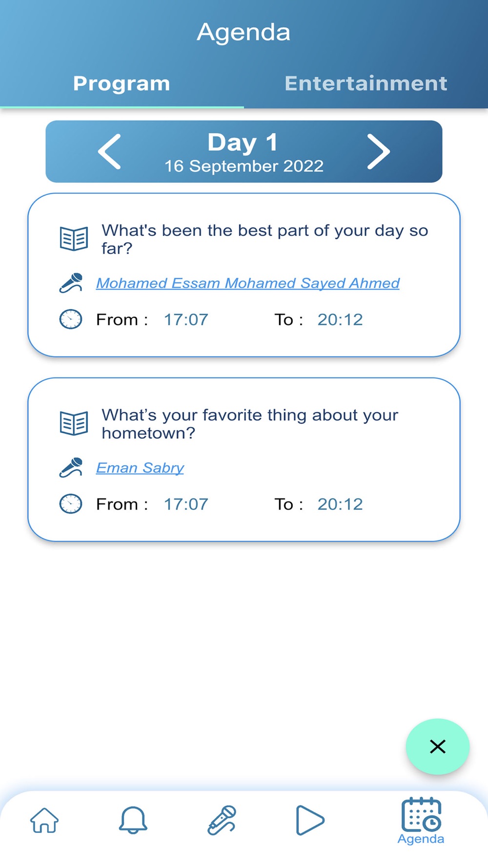Close the floating green X button
The image size is (488, 868).
tap(438, 746)
